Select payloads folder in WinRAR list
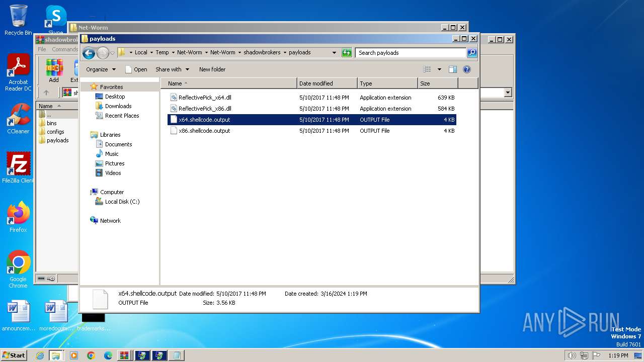 [57, 140]
